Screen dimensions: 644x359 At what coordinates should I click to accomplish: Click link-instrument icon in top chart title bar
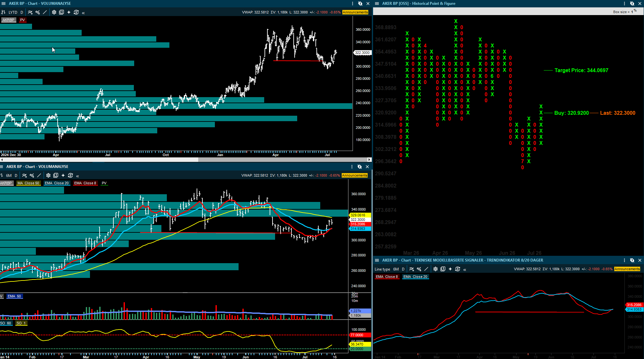(x=360, y=4)
